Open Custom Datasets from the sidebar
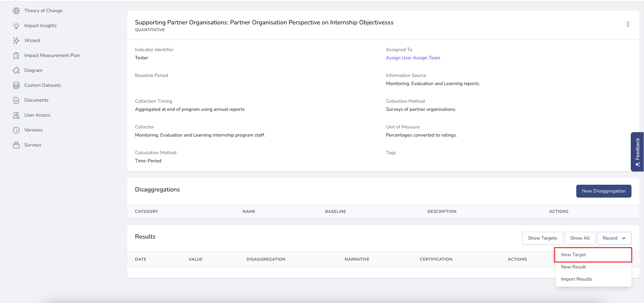 click(x=43, y=85)
